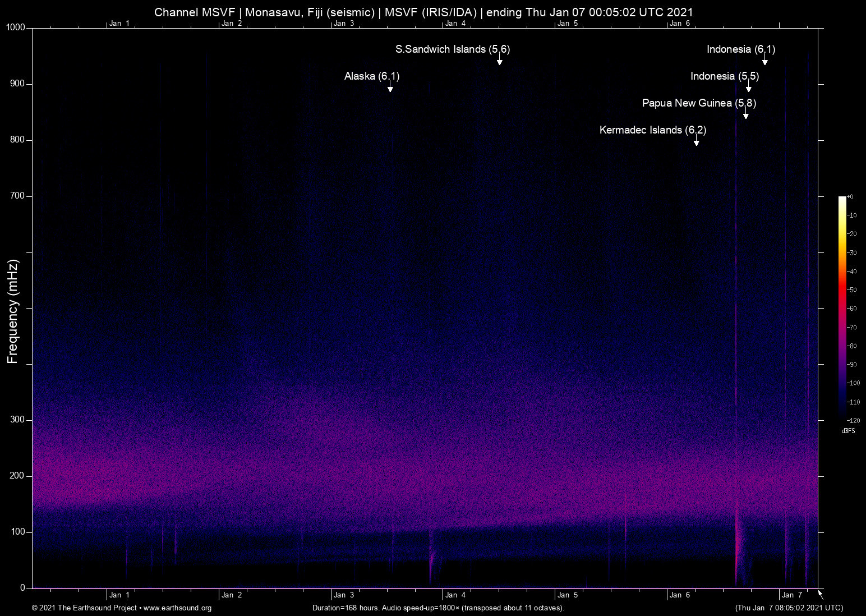Click the -30 color scale label
Screen dimensions: 866x616
[x=851, y=253]
